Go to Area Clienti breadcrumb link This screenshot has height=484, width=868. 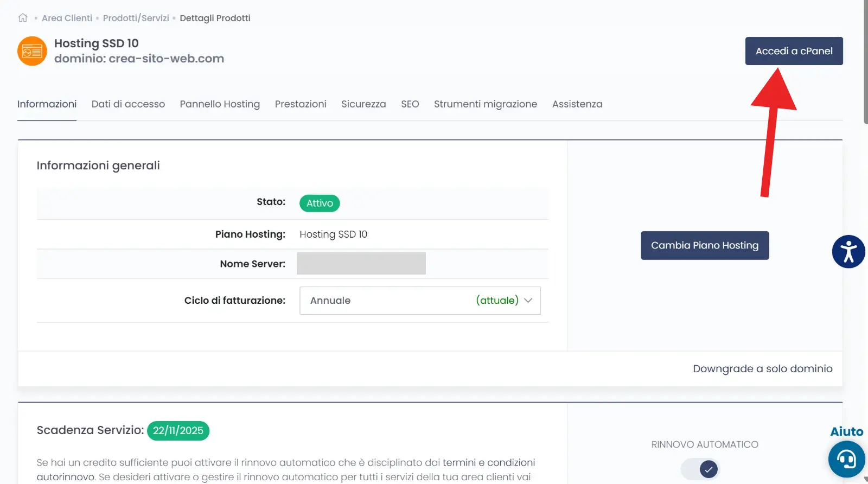pos(67,18)
